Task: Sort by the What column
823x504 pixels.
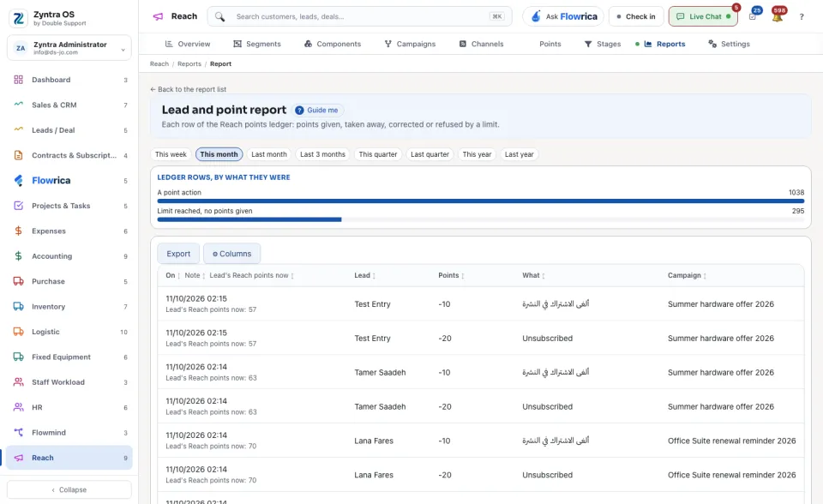Action: click(533, 276)
